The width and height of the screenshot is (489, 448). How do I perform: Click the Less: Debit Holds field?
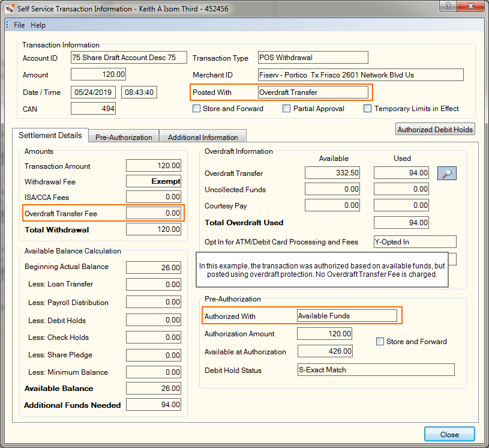(x=154, y=320)
